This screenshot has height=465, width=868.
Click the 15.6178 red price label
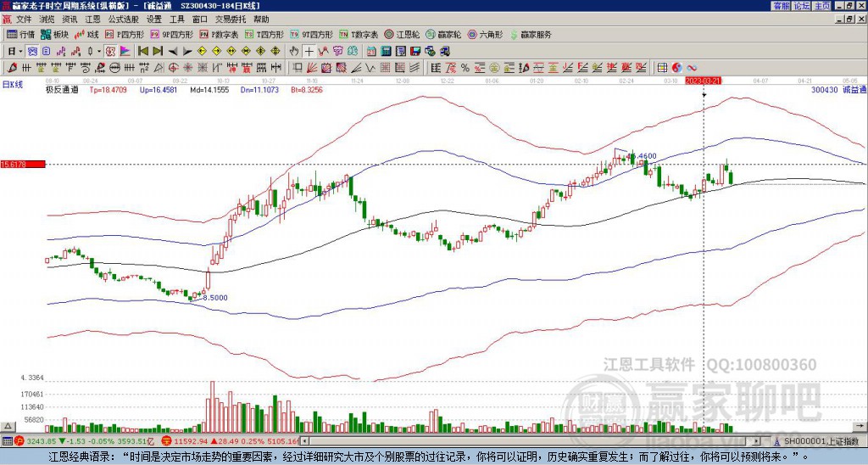click(23, 164)
